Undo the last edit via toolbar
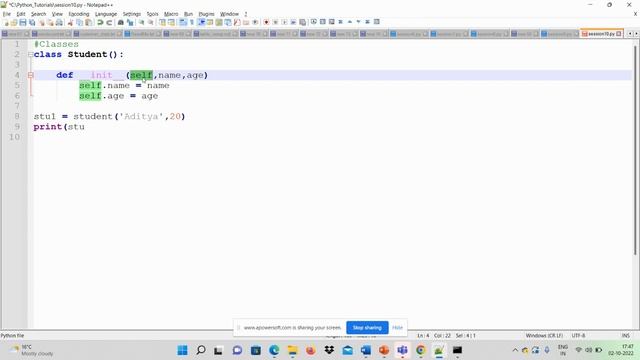 tap(100, 22)
